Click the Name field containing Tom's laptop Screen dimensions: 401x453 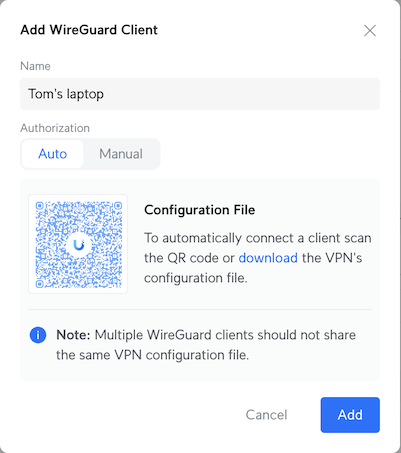tap(200, 94)
